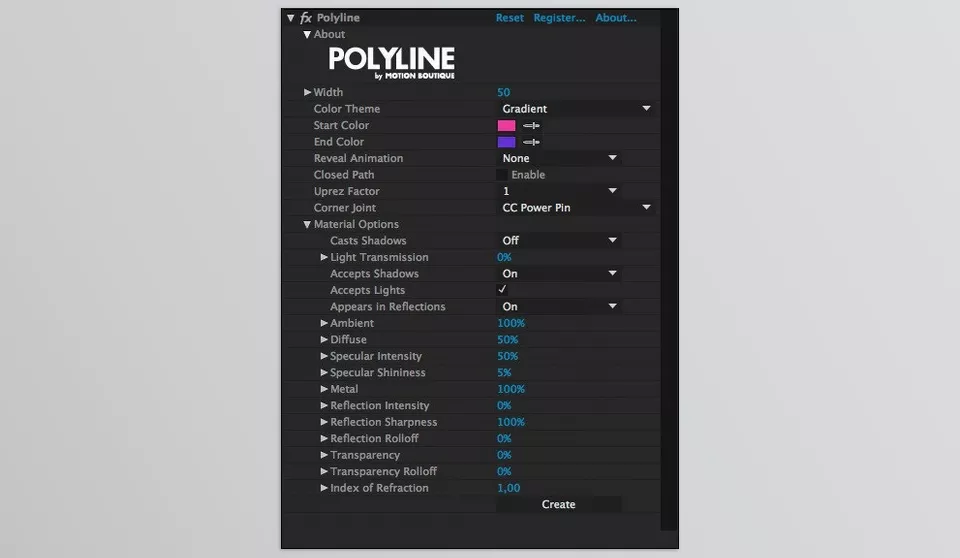Open the Color Theme dropdown set to Gradient
This screenshot has height=558, width=960.
click(576, 108)
